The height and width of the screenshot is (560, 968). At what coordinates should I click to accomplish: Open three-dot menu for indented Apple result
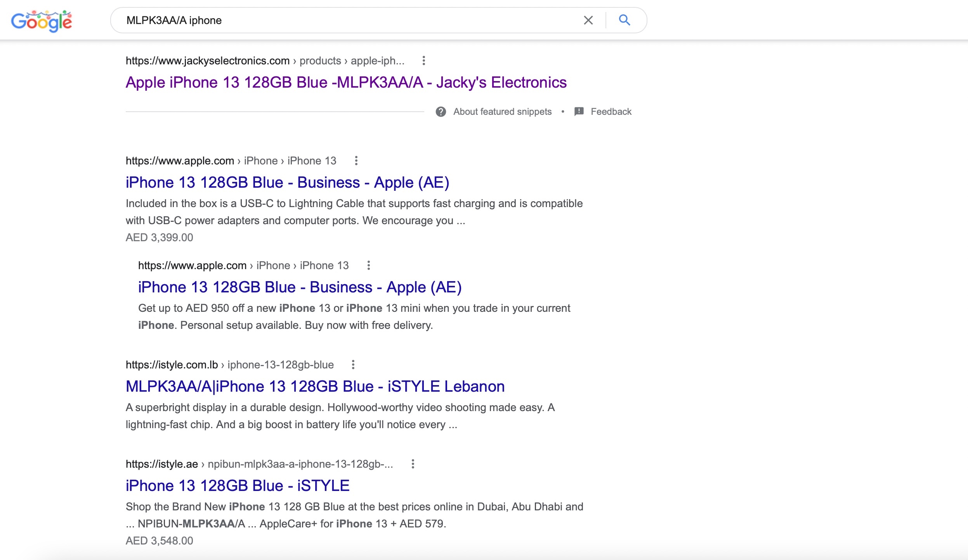point(368,265)
